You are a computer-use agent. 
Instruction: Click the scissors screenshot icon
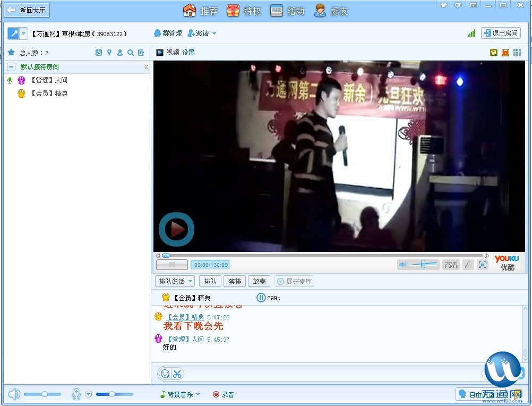pos(177,374)
